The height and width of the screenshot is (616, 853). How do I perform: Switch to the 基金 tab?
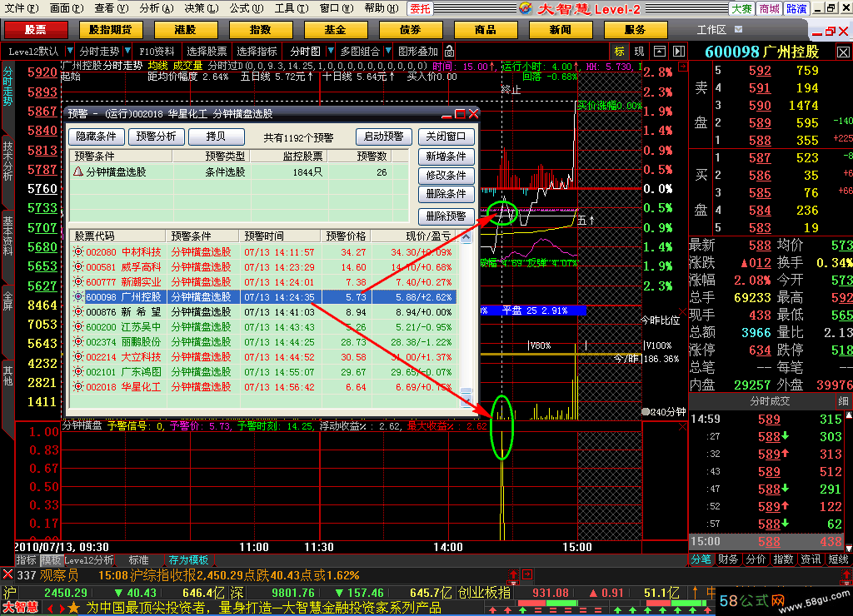pos(336,29)
